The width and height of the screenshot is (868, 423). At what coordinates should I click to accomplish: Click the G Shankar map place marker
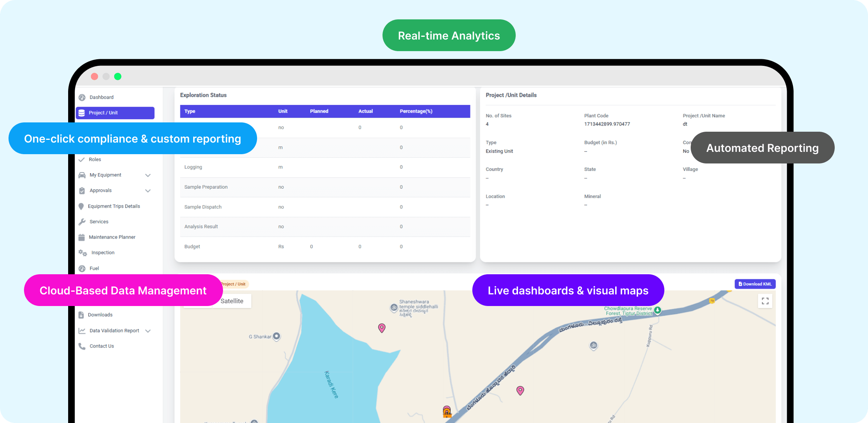point(276,336)
